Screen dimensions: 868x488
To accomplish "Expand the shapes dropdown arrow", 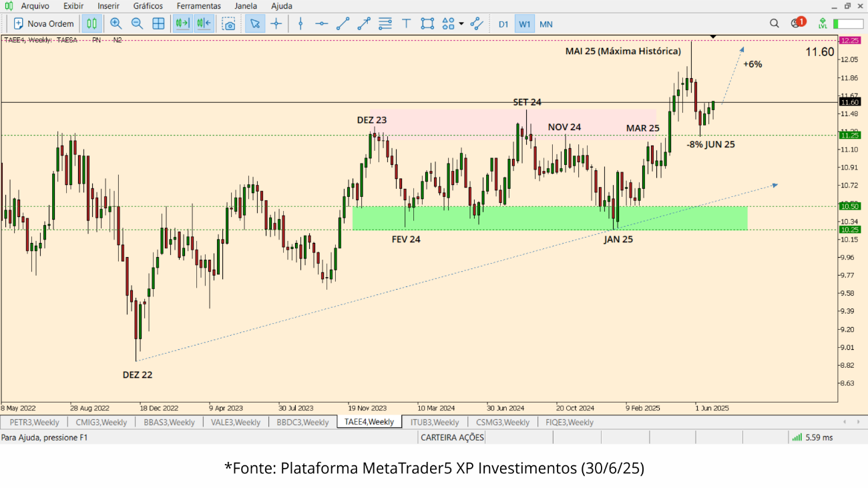I will (x=461, y=24).
